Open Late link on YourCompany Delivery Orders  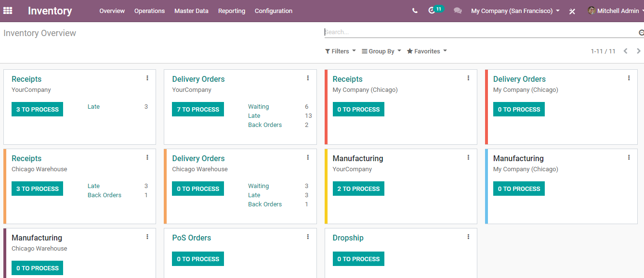(x=254, y=116)
